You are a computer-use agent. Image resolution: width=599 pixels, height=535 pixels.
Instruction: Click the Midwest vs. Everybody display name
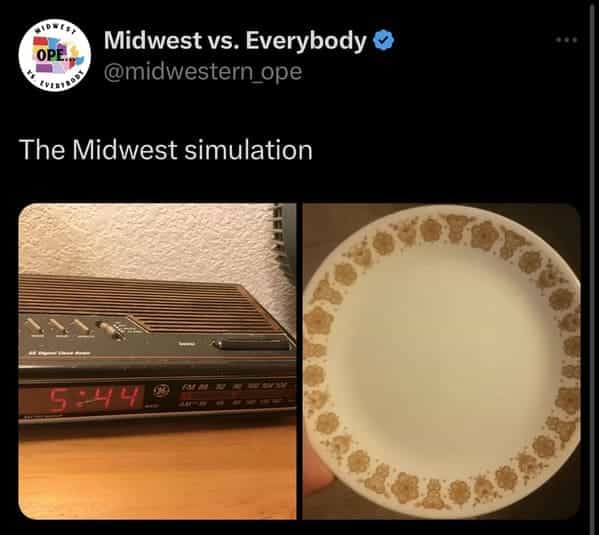pyautogui.click(x=235, y=40)
